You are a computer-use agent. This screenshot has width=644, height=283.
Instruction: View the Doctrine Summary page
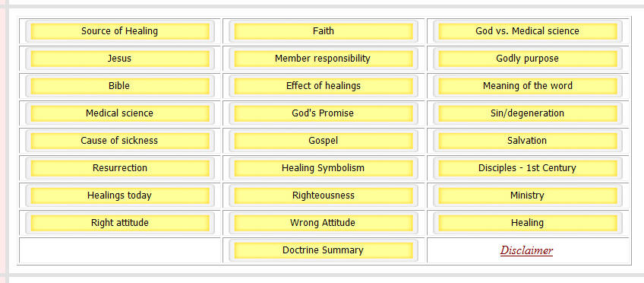[324, 250]
